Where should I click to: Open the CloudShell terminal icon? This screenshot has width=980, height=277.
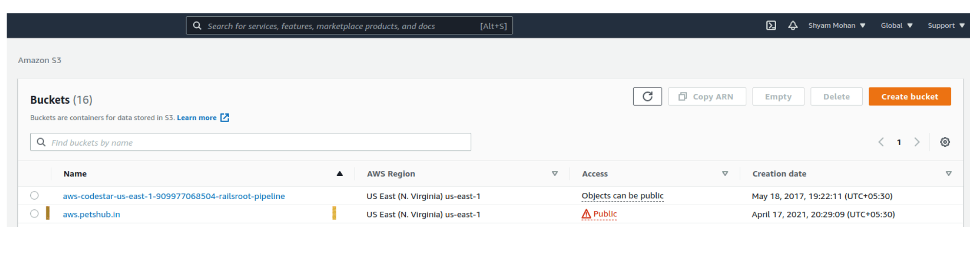click(x=771, y=26)
